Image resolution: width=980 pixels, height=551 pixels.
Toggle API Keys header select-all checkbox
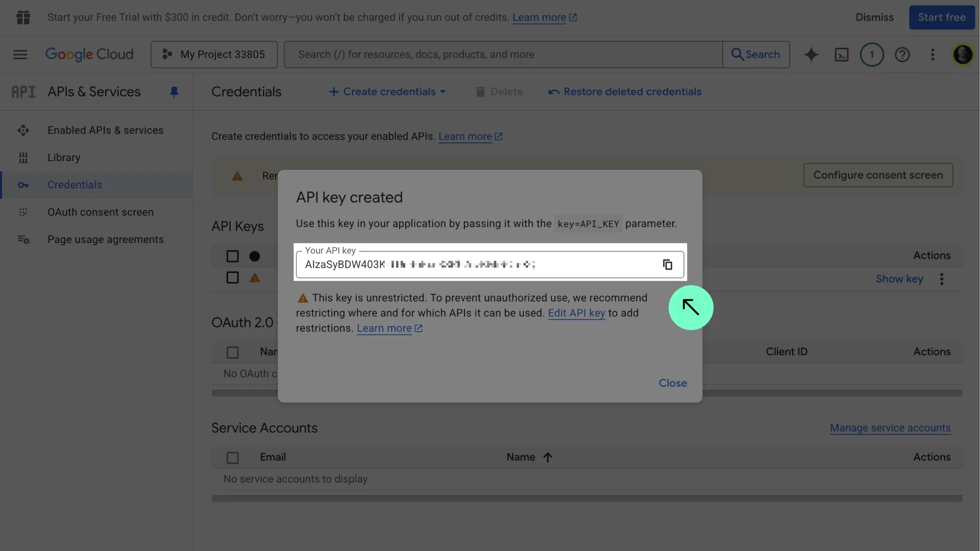click(232, 256)
